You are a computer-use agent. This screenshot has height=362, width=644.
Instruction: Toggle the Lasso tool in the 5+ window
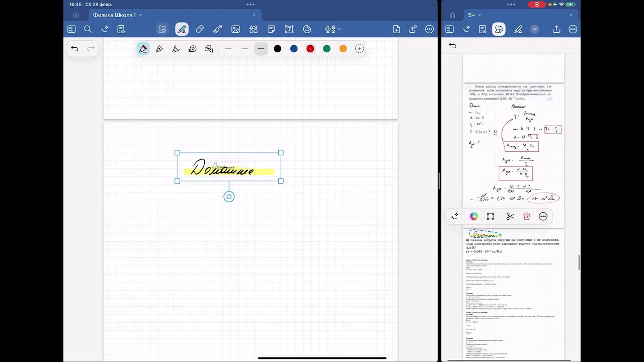click(499, 29)
